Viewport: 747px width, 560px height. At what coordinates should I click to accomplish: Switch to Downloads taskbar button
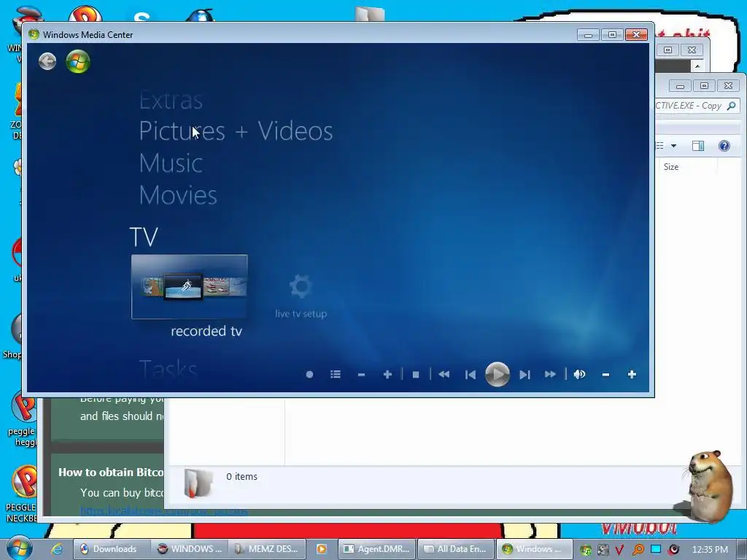pyautogui.click(x=112, y=549)
